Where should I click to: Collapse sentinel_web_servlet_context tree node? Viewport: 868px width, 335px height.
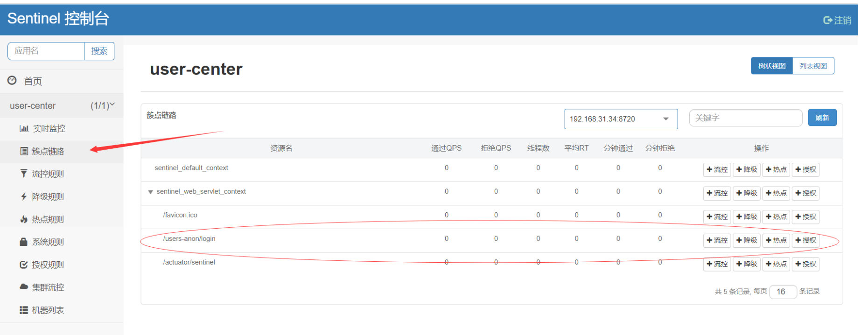click(x=150, y=192)
